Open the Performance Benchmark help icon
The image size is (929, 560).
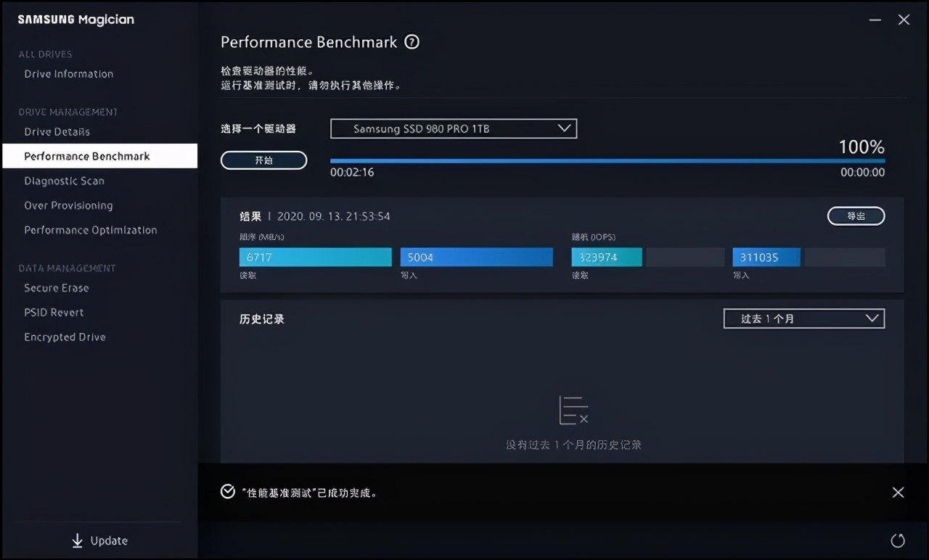pyautogui.click(x=412, y=42)
